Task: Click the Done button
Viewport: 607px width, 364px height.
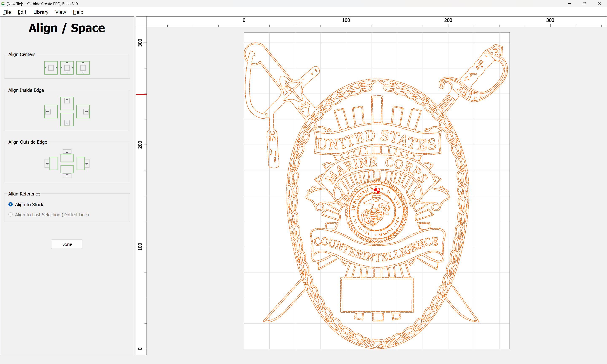Action: pos(67,244)
